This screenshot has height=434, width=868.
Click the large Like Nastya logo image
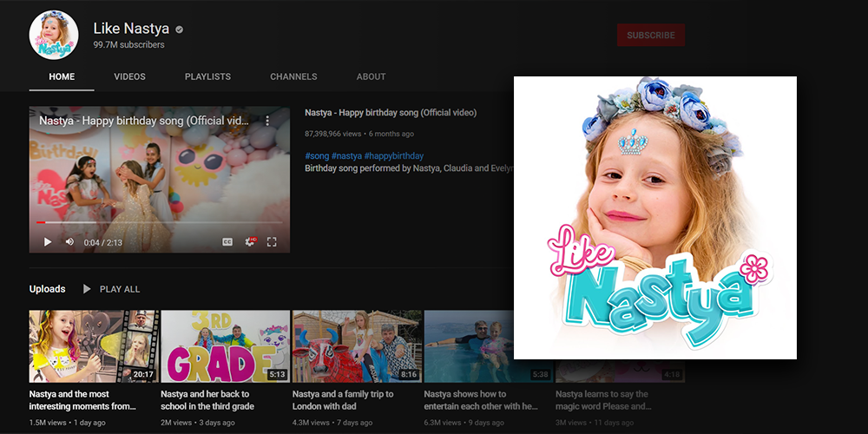[655, 218]
